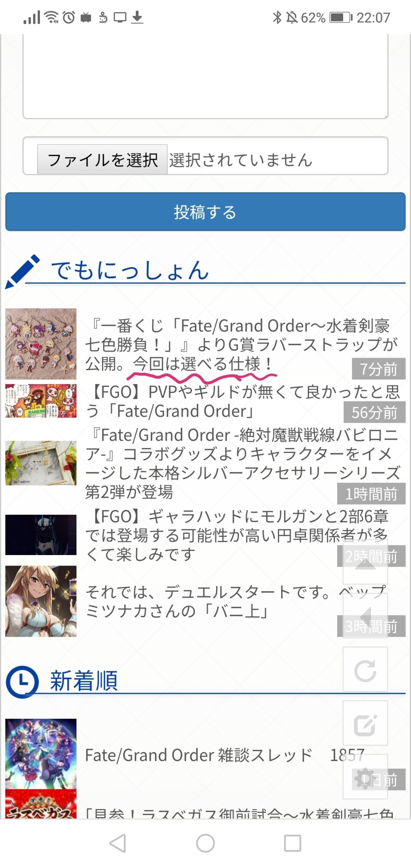The width and height of the screenshot is (411, 868).
Task: Open the floating gear settings icon
Action: coord(365,777)
